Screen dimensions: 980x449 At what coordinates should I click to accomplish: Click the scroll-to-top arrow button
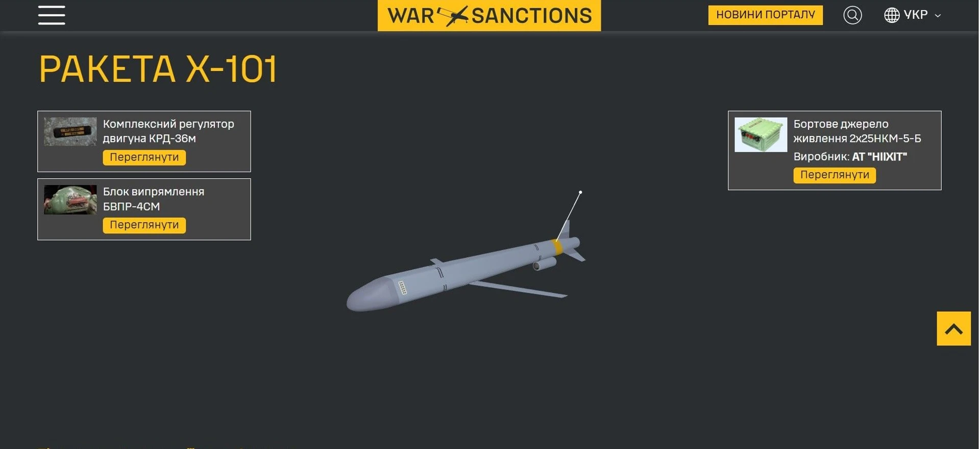953,328
